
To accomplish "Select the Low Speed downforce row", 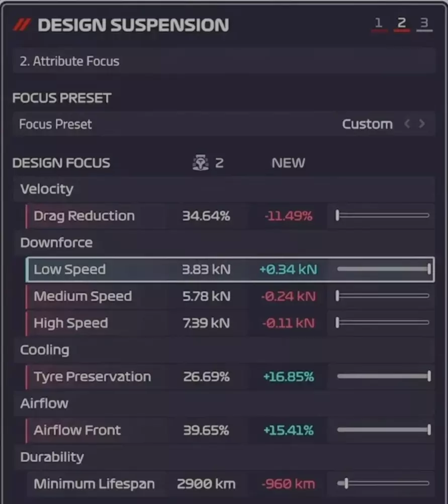I will (70, 269).
